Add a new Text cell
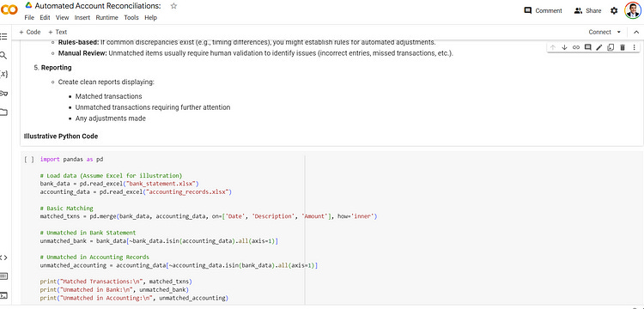The height and width of the screenshot is (309, 644). 57,32
